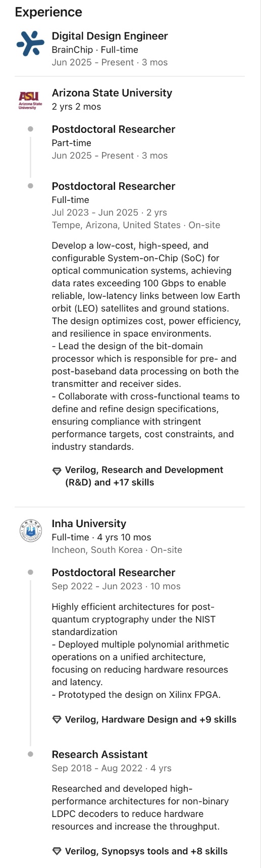
Task: Select the Inha Postdoctoral Researcher role, Sep 2022
Action: click(x=114, y=573)
